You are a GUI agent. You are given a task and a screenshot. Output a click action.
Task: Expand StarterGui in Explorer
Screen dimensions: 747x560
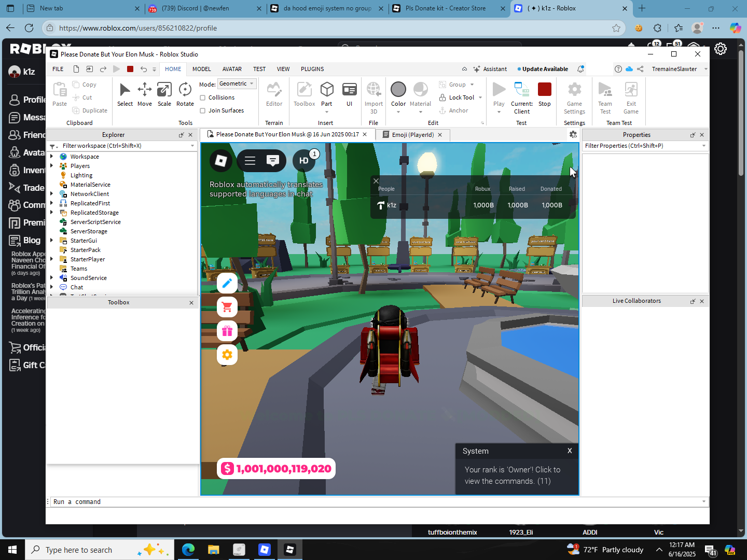click(52, 241)
